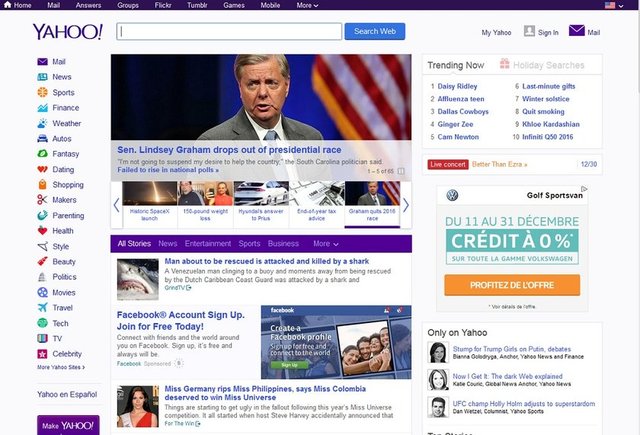
Task: Expand More Yahoo Sites link
Action: coord(61,367)
